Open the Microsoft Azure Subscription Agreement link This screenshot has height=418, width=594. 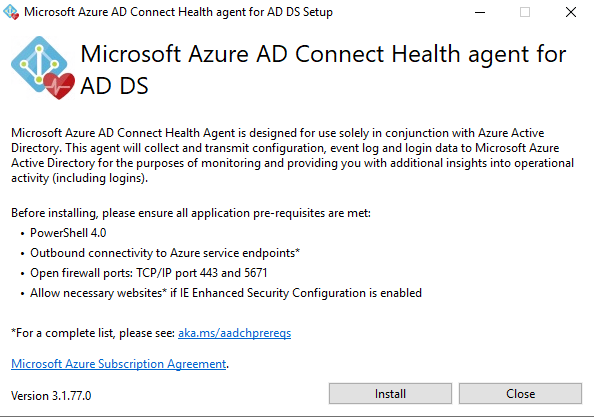click(x=119, y=364)
